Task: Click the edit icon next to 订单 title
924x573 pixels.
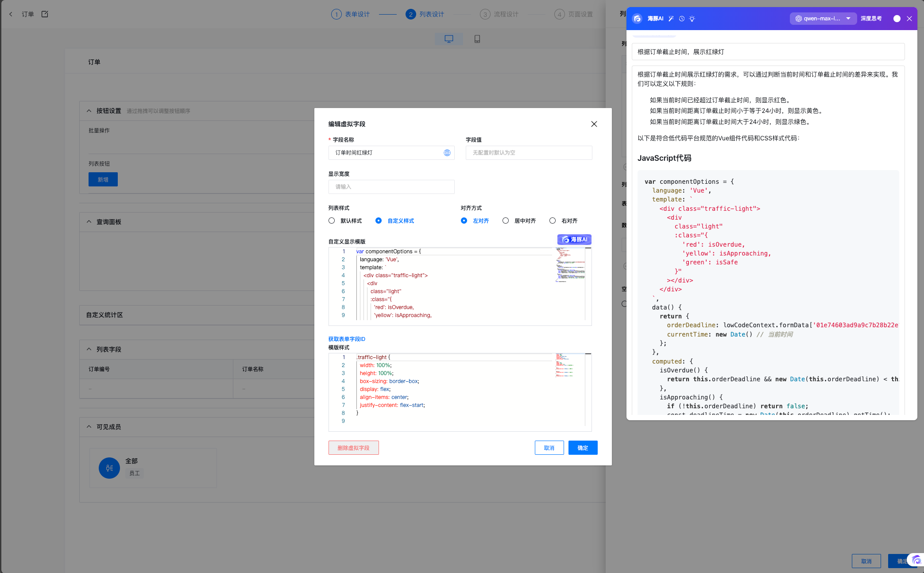Action: 45,14
